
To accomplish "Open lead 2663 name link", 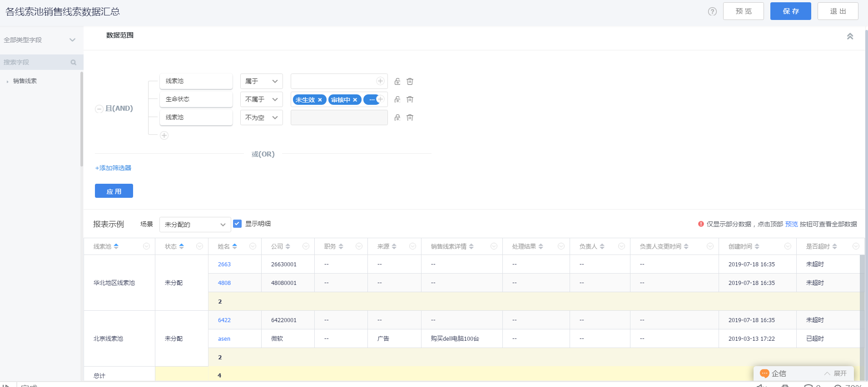I will tap(224, 265).
